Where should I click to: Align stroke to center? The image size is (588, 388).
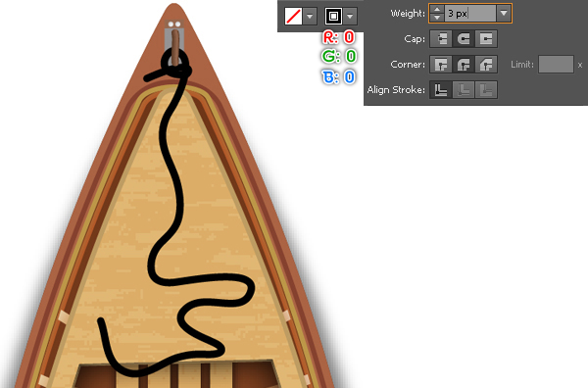point(441,90)
